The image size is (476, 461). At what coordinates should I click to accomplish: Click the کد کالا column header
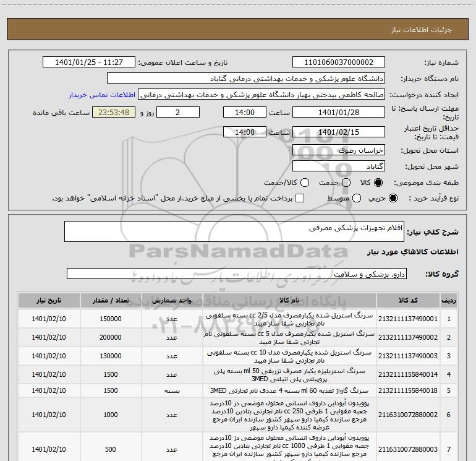click(x=408, y=301)
